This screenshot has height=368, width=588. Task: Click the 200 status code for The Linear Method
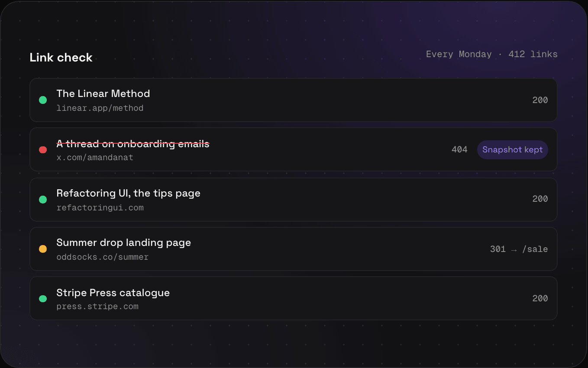pos(540,100)
